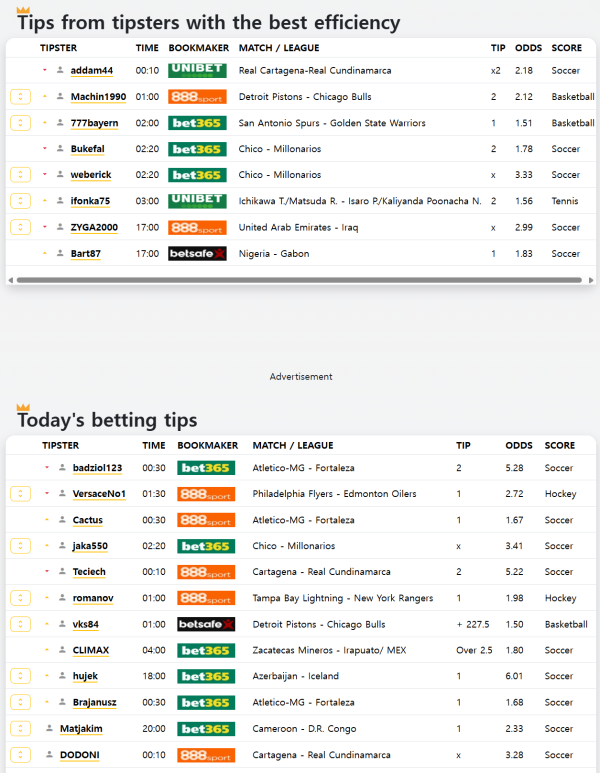Click the Unibet logo in addam44's row
The image size is (600, 773).
point(197,71)
